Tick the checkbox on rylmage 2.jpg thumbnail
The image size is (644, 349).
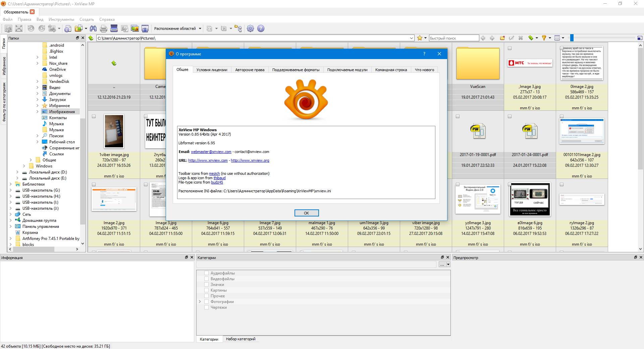562,185
